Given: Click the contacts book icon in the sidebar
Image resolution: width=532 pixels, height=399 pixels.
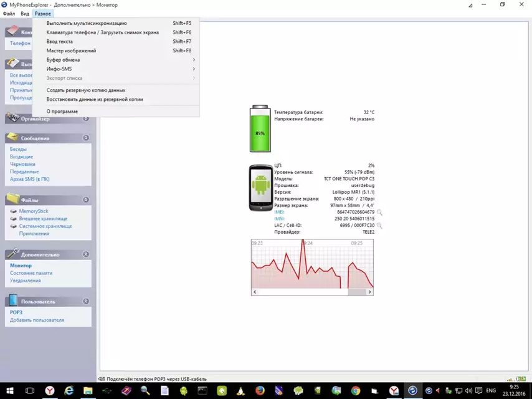Looking at the screenshot, I should [x=12, y=31].
